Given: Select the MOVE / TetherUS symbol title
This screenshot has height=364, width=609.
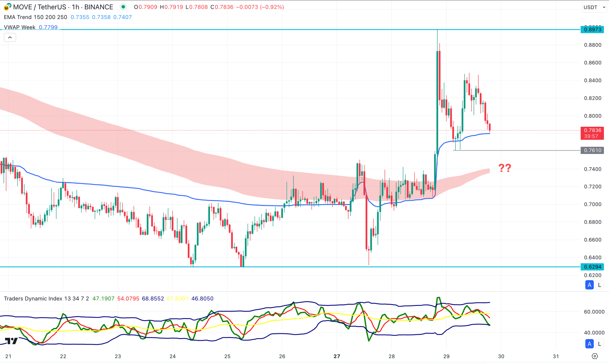Looking at the screenshot, I should 40,7.
